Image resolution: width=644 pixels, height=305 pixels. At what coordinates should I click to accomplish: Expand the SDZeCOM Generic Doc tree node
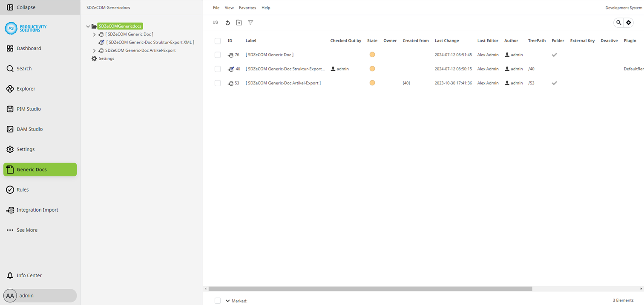click(x=94, y=34)
